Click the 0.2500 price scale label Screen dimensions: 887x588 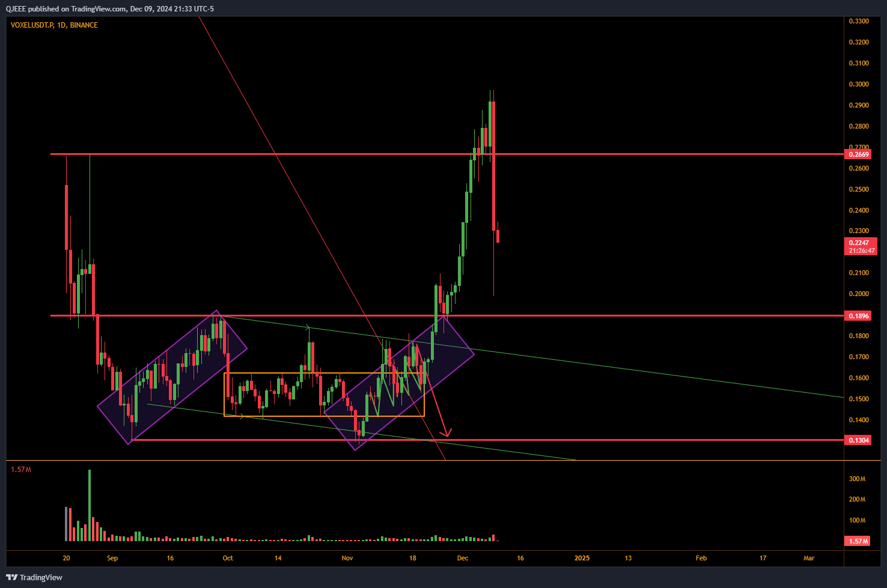coord(859,189)
